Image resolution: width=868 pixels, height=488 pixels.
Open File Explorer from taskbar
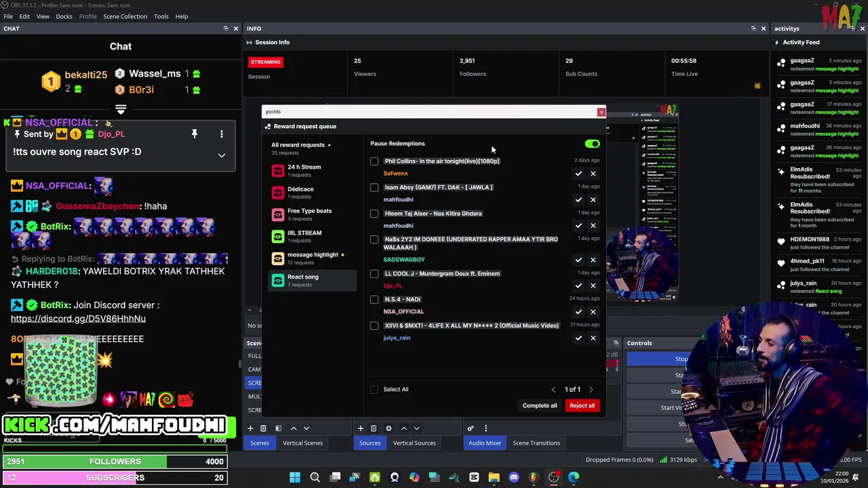click(494, 478)
